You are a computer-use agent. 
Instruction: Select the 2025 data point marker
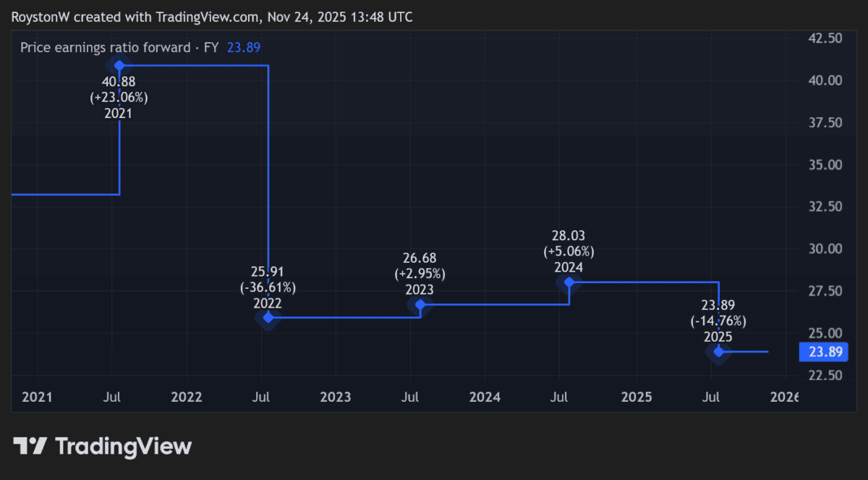pos(719,352)
